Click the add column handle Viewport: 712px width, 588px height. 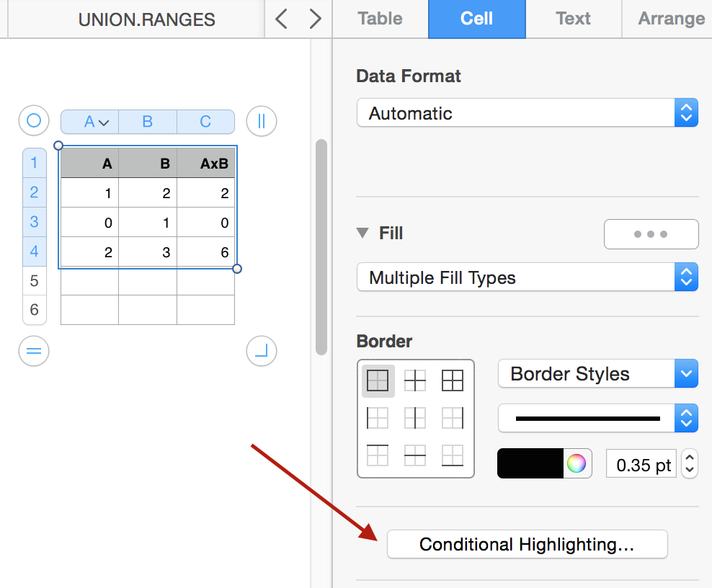pyautogui.click(x=261, y=121)
